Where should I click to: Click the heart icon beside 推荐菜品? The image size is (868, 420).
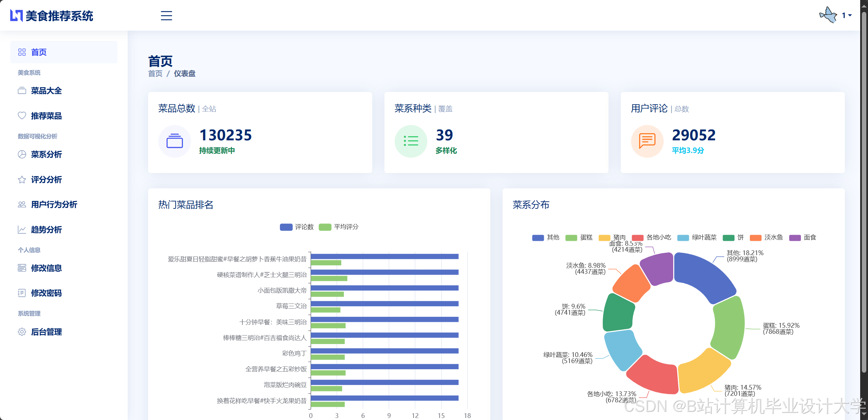(x=22, y=116)
